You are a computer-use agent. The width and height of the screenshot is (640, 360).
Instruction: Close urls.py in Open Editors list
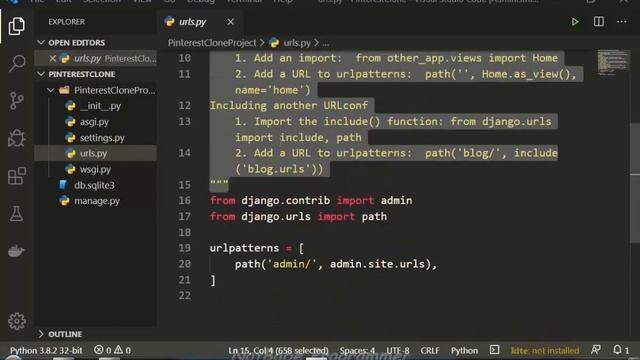53,58
